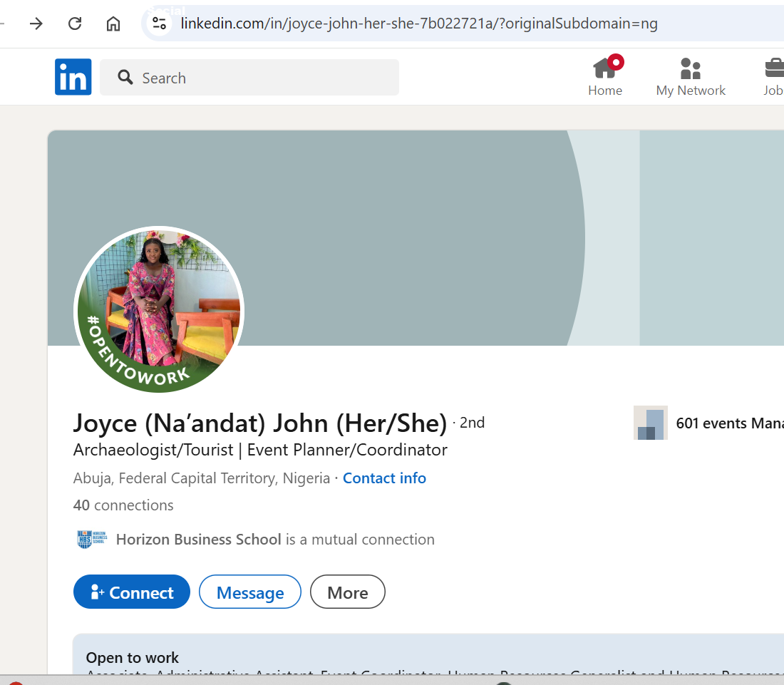784x685 pixels.
Task: Open site information icon in address bar
Action: pyautogui.click(x=160, y=24)
